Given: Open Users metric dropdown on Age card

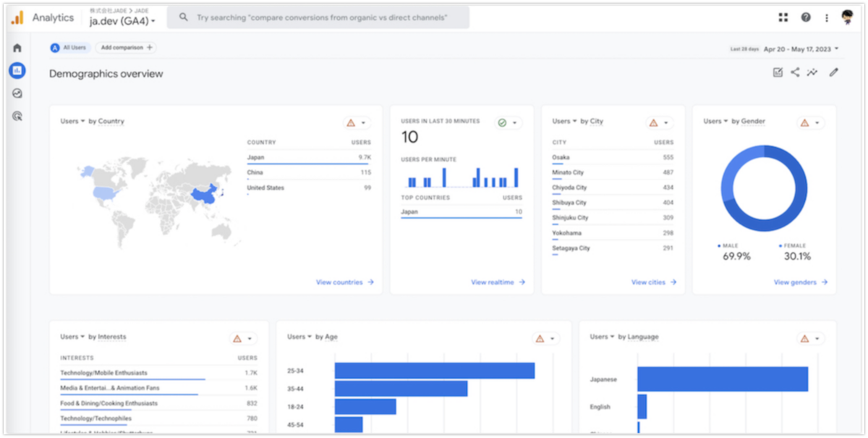Looking at the screenshot, I should click(300, 337).
